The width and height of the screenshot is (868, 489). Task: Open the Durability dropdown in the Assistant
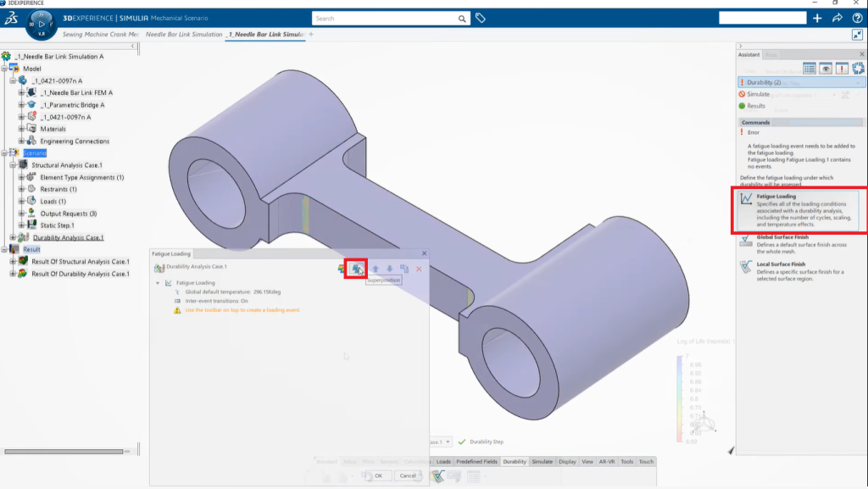click(856, 82)
